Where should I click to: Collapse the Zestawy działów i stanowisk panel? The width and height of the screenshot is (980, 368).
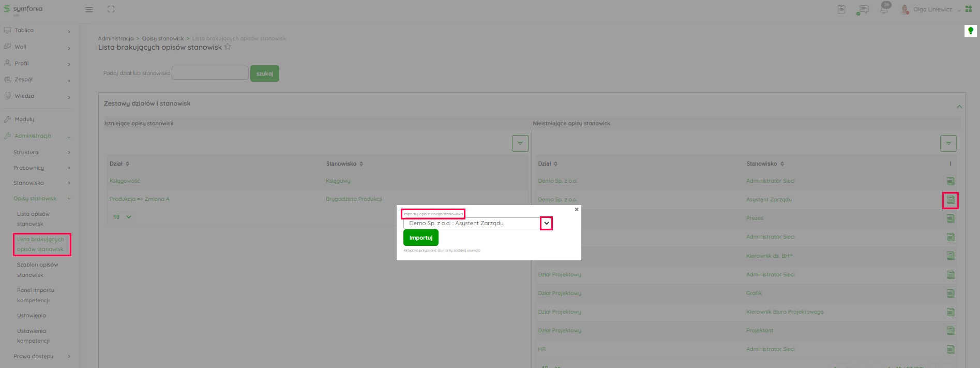(x=959, y=107)
